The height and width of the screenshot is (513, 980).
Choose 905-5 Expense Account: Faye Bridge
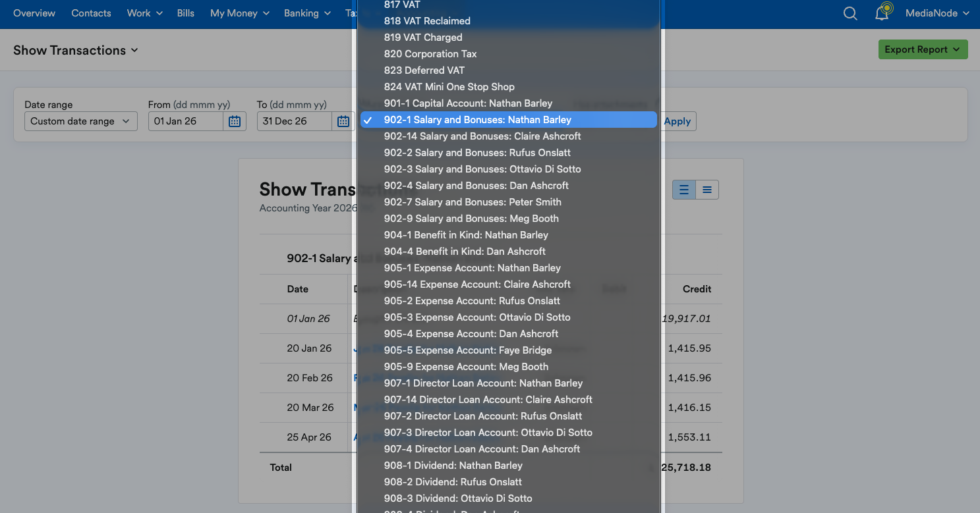pyautogui.click(x=509, y=350)
